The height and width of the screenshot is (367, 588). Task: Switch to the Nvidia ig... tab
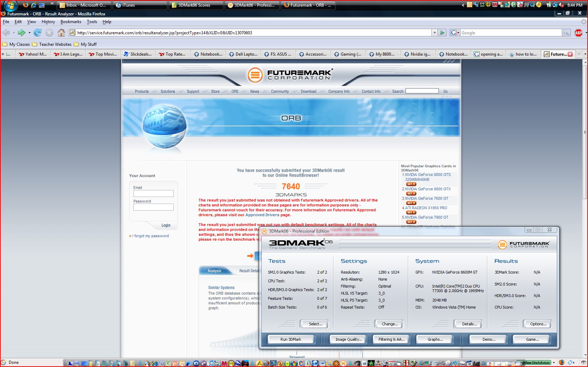[418, 54]
